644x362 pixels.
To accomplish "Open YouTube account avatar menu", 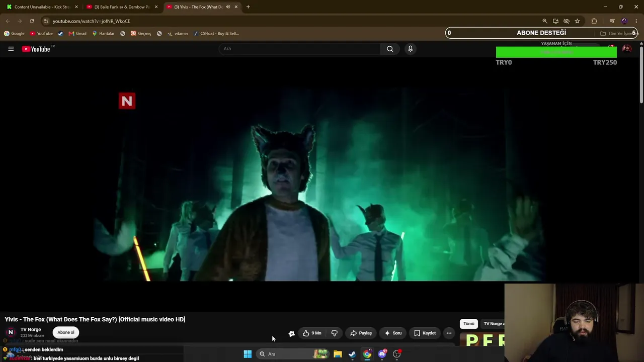I will point(627,49).
